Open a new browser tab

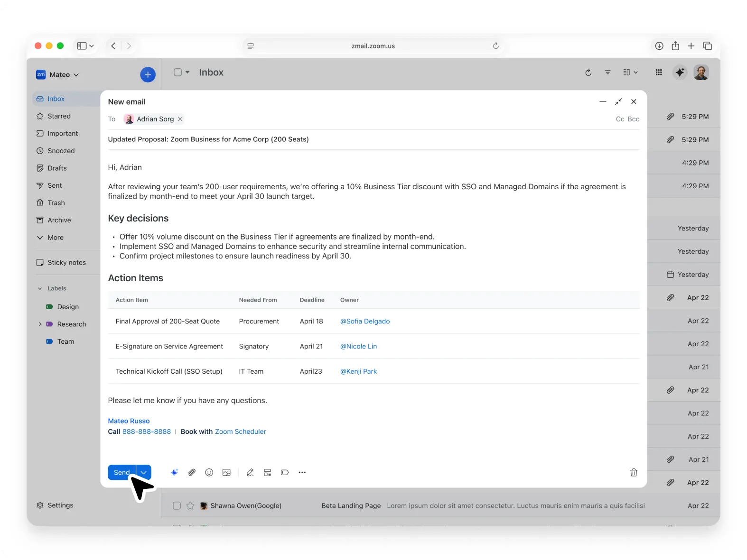(691, 46)
